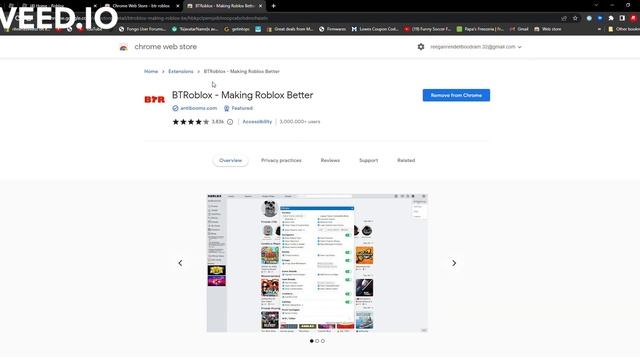Image resolution: width=640 pixels, height=360 pixels.
Task: Switch to the Chrome Web Store - btr roblox browser tab
Action: [141, 6]
